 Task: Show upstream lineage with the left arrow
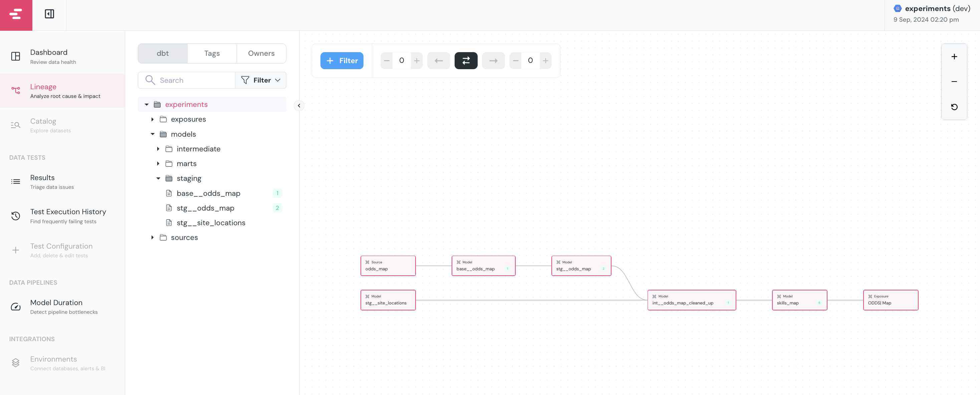coord(438,60)
